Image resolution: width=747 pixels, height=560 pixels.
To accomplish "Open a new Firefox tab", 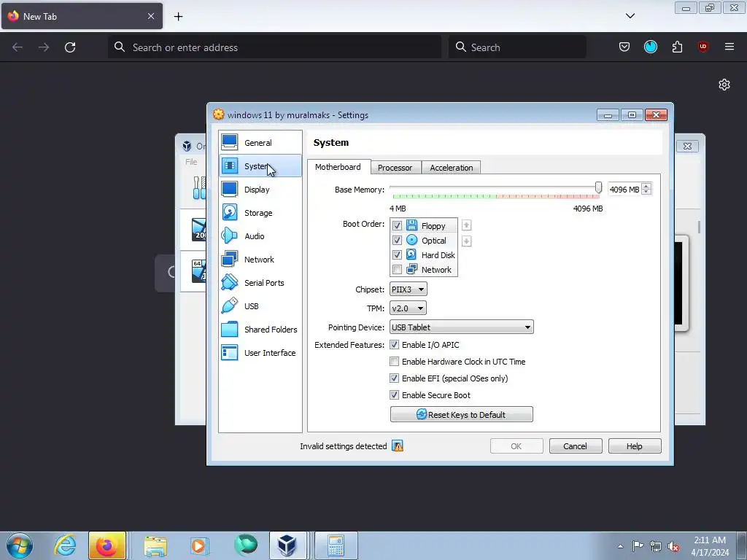I will point(178,16).
